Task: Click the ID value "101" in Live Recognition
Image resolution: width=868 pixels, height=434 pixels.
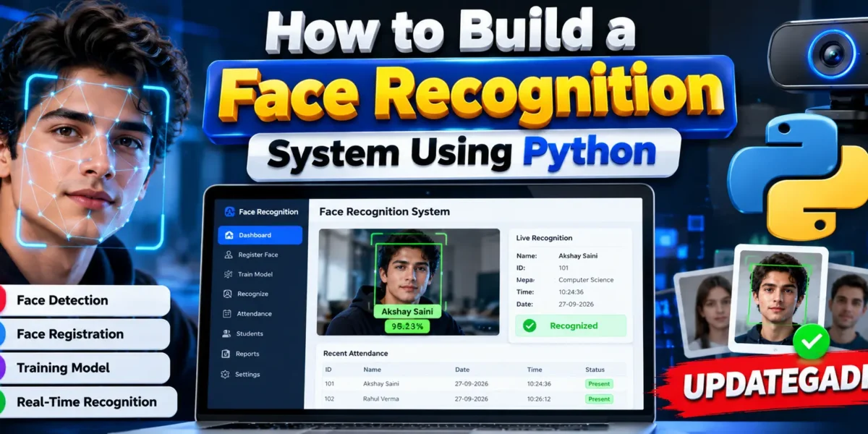Action: point(563,268)
